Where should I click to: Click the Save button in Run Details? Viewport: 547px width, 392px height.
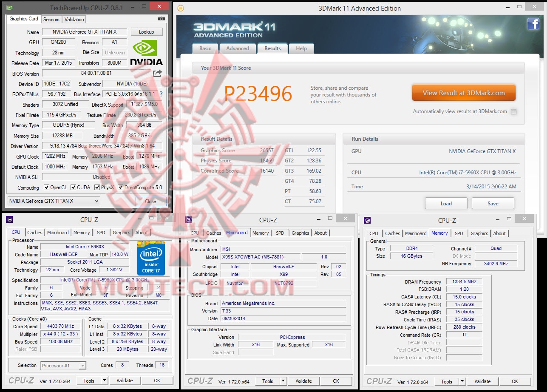pyautogui.click(x=493, y=203)
